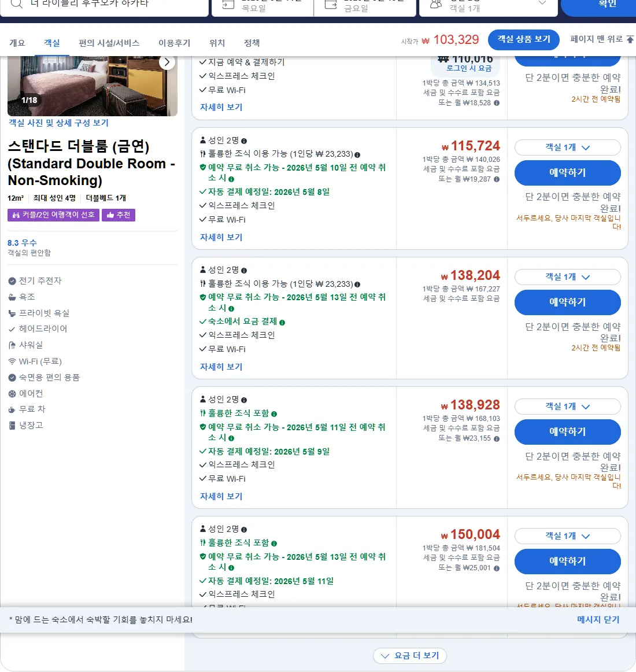Switch to 편의 시설/서비스 tab
Viewport: 636px width, 672px height.
[x=109, y=43]
